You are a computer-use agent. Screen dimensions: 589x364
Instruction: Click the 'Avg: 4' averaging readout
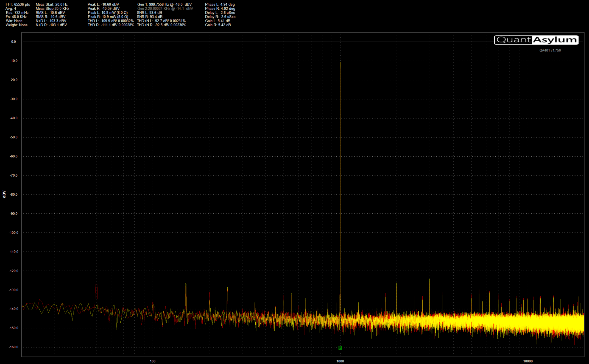tap(11, 9)
